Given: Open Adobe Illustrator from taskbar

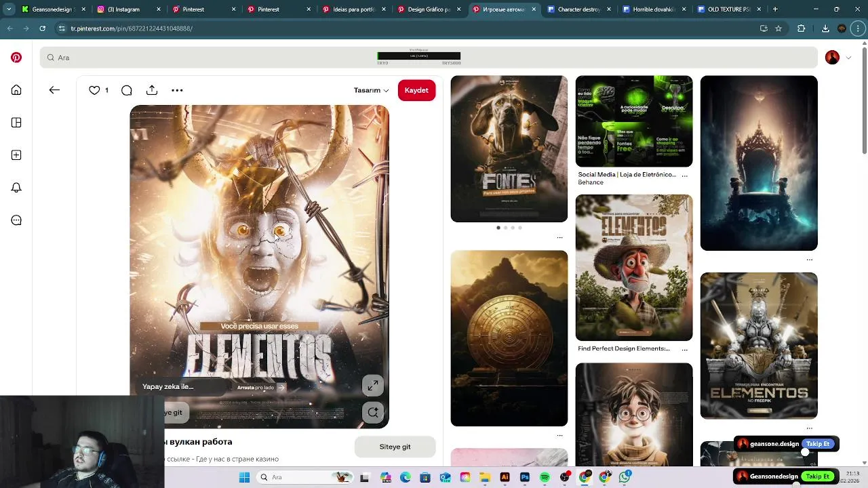Looking at the screenshot, I should (505, 477).
